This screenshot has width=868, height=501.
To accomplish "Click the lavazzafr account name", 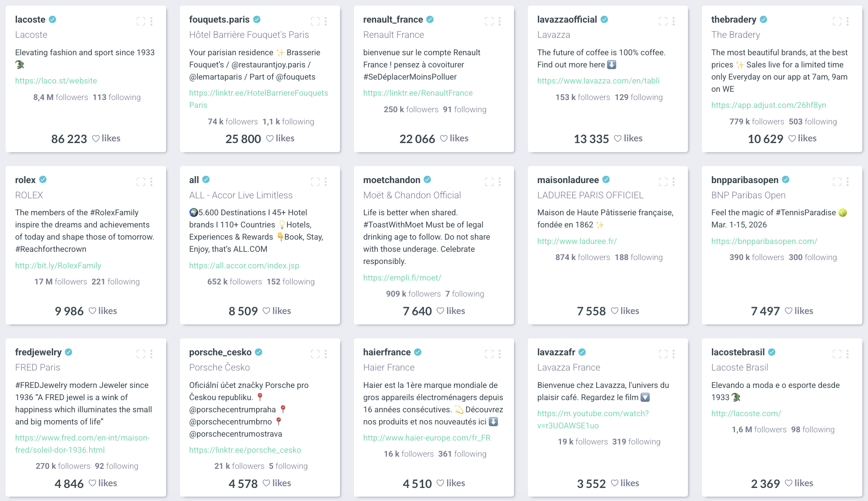I will [556, 352].
